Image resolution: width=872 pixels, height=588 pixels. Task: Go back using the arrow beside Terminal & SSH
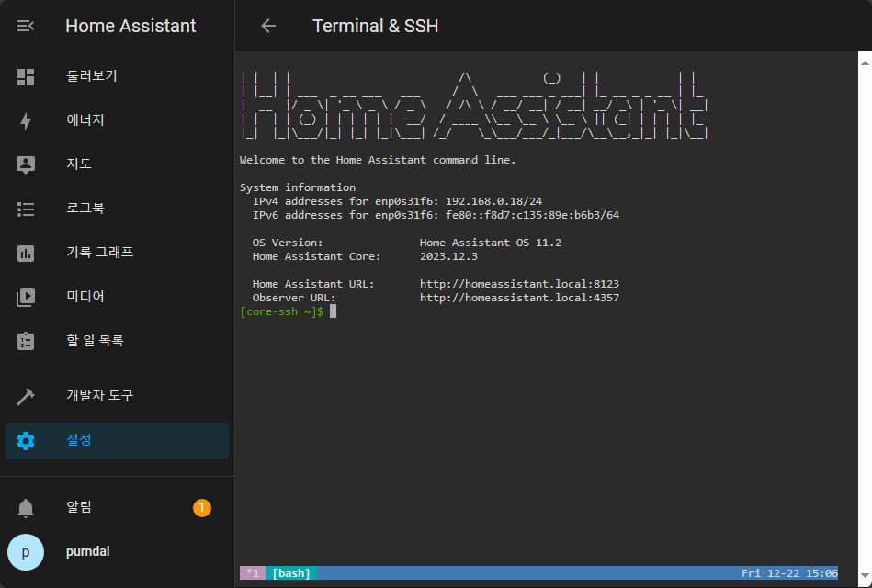point(268,26)
